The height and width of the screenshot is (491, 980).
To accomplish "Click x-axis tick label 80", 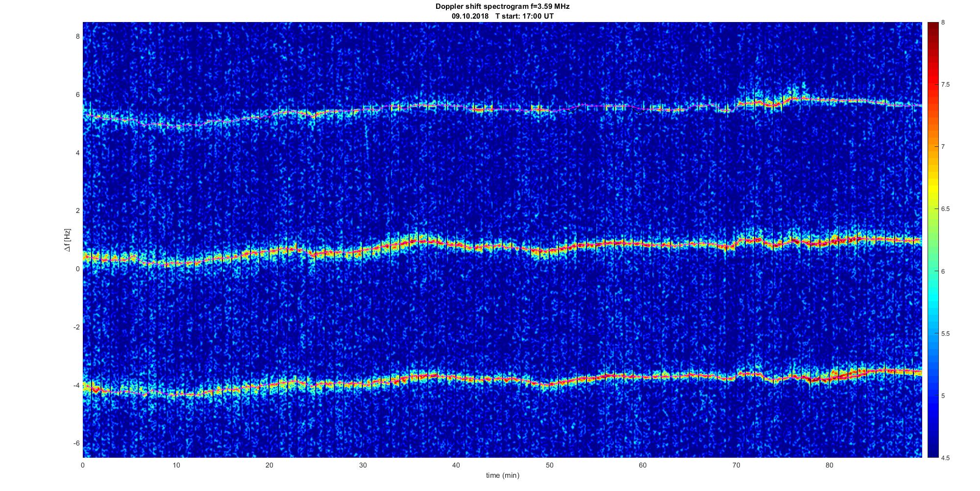I will point(829,465).
